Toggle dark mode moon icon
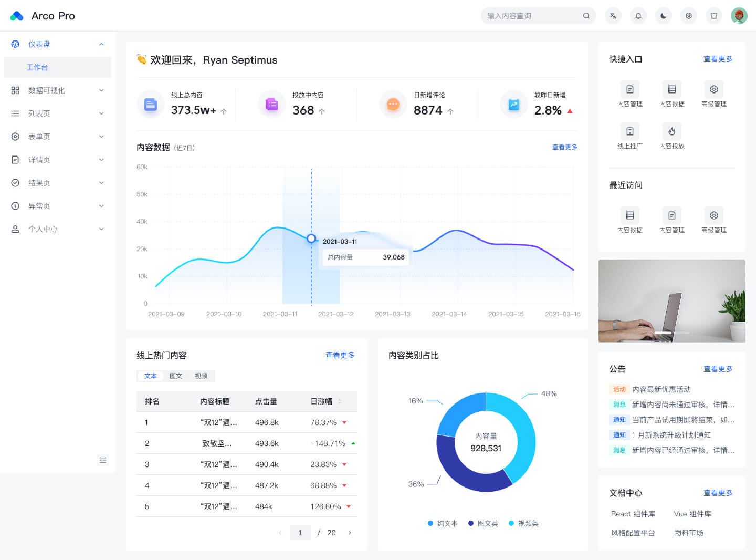This screenshot has width=756, height=560. (664, 16)
